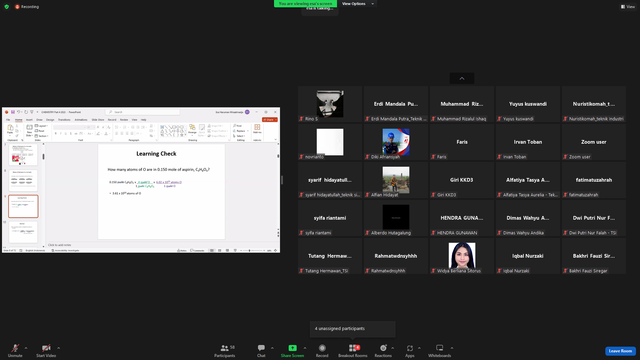The height and width of the screenshot is (360, 640).
Task: Click Find in Editing group
Action: (239, 126)
